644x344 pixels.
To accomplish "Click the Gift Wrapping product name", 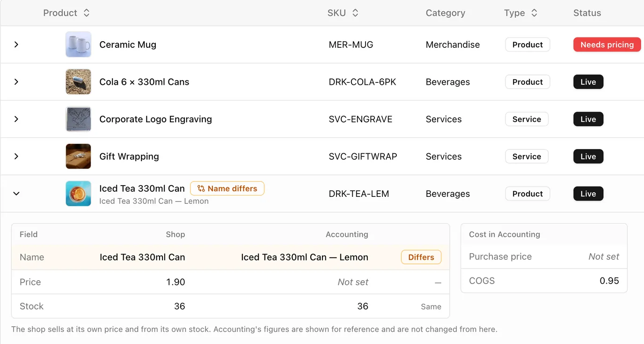I will pyautogui.click(x=129, y=157).
